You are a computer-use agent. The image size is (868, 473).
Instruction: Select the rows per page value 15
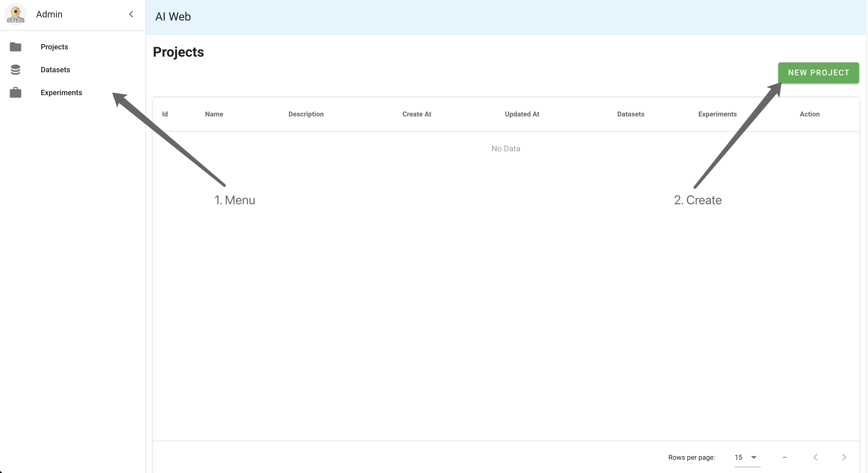[739, 457]
